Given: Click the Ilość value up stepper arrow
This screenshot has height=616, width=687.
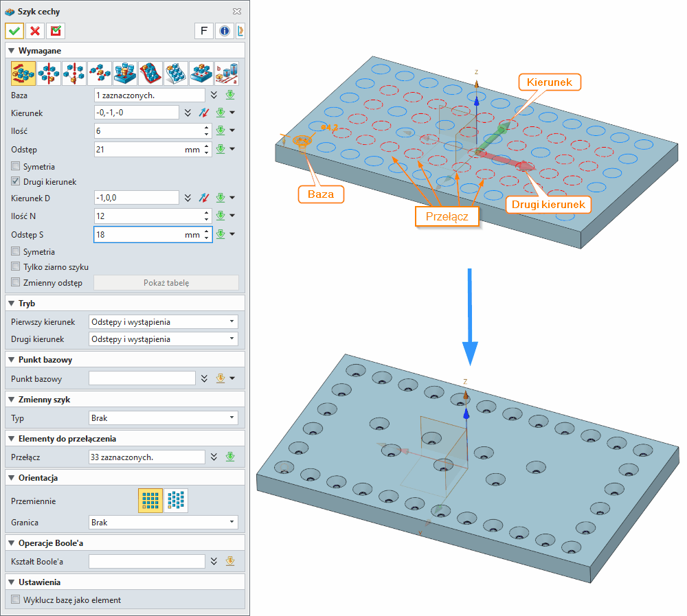Looking at the screenshot, I should [206, 128].
